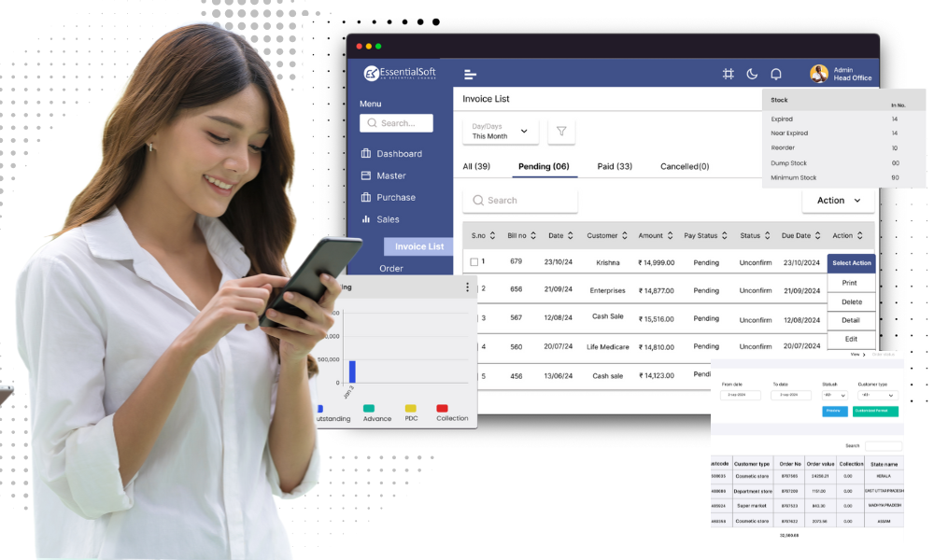934x560 pixels.
Task: Open the sidebar hamburger menu
Action: (470, 73)
